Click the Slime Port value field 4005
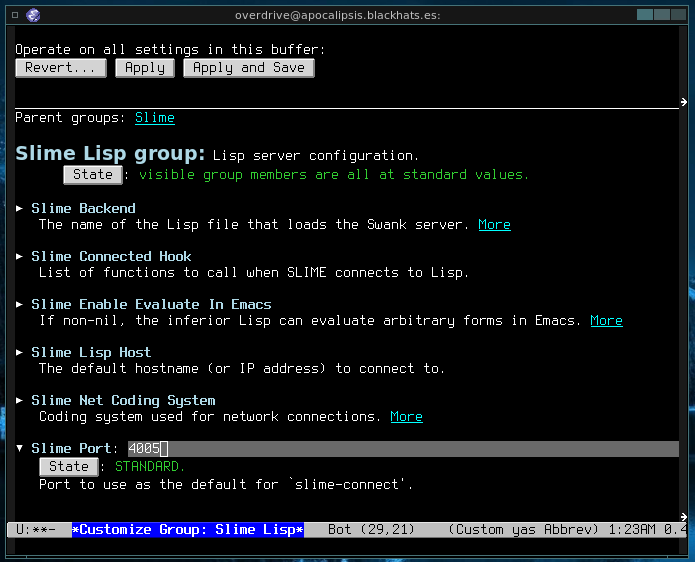This screenshot has width=695, height=562. click(403, 449)
